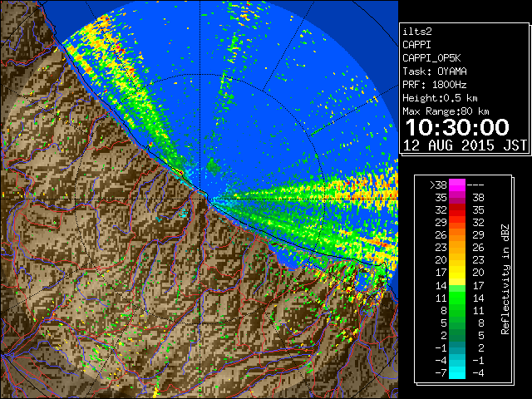Screen dimensions: 532x399
Task: Click the yellow 17-20 dBZ legend color
Action: (457, 273)
